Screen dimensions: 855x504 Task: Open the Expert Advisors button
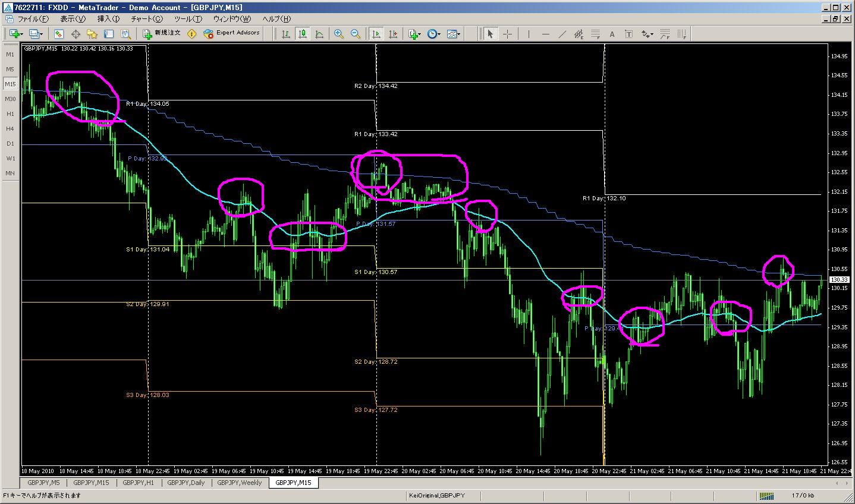click(231, 33)
